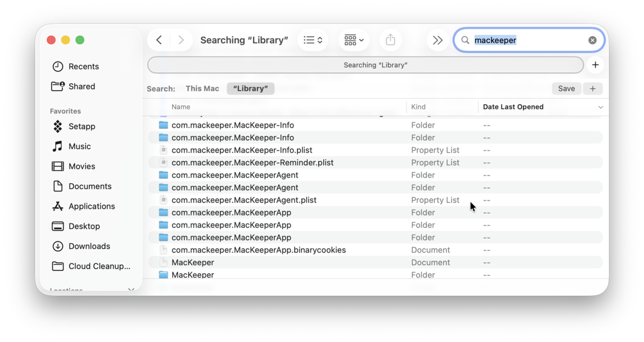Close the Finder window
This screenshot has height=342, width=644.
click(x=51, y=40)
